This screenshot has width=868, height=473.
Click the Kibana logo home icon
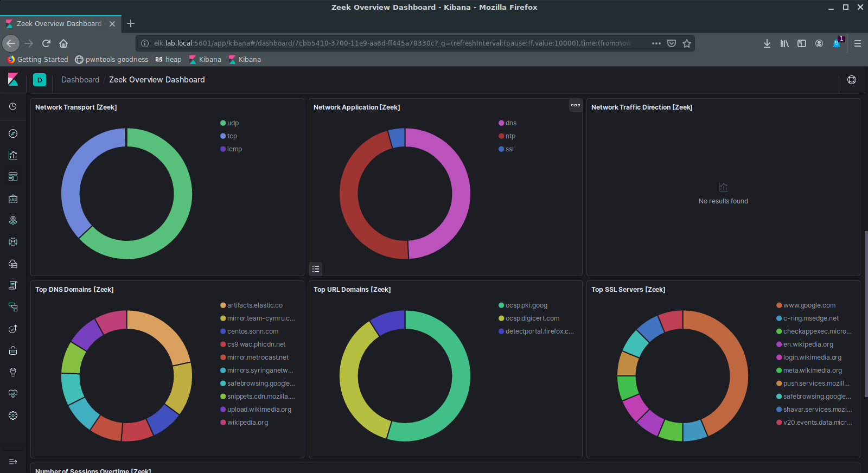pos(13,80)
